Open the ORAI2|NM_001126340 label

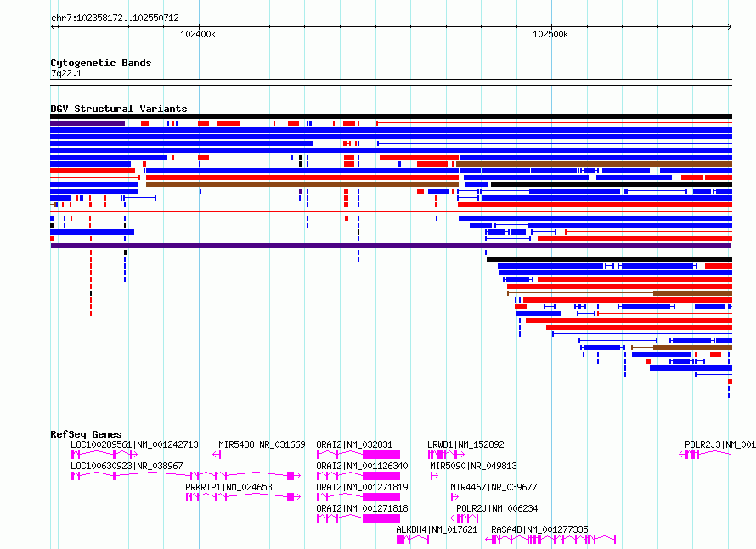tap(362, 466)
